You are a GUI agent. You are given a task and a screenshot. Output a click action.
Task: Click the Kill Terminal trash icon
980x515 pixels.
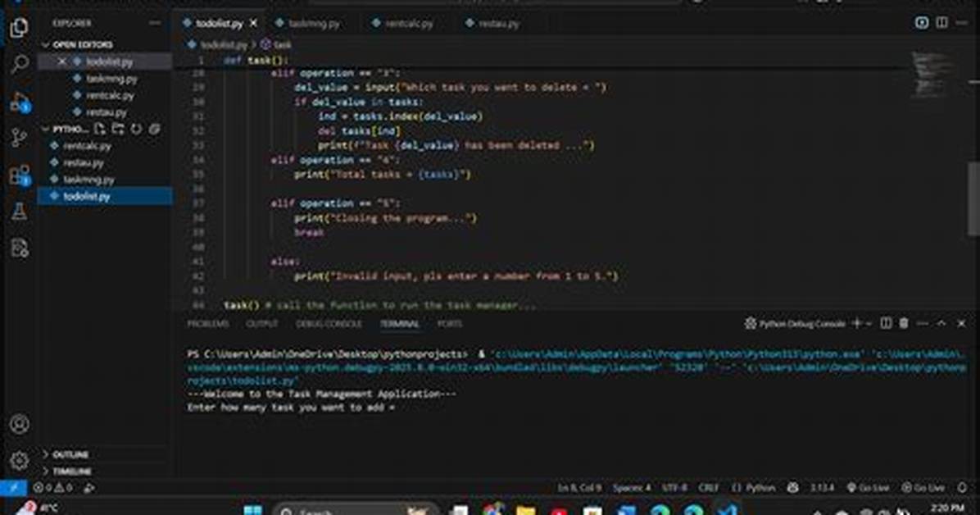coord(904,323)
